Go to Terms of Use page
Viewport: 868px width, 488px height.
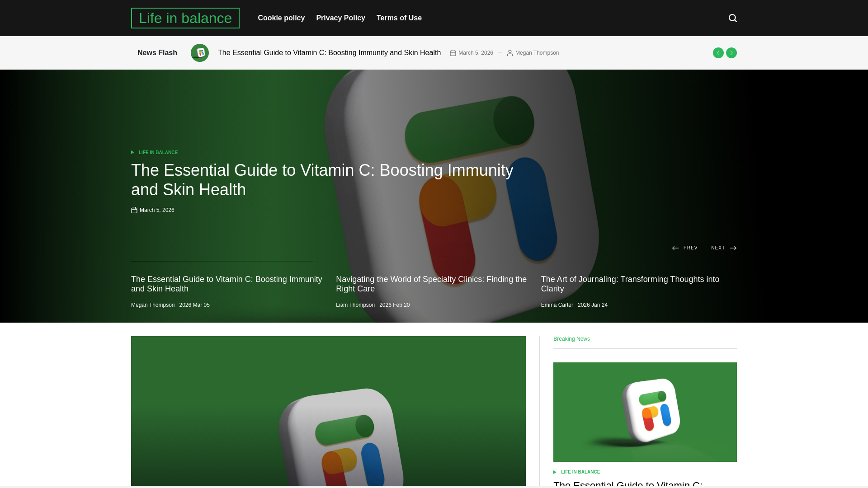tap(399, 18)
